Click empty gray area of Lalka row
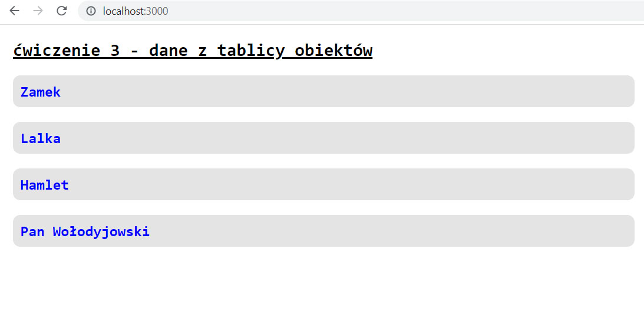Viewport: 644px width, 318px height. [x=354, y=138]
